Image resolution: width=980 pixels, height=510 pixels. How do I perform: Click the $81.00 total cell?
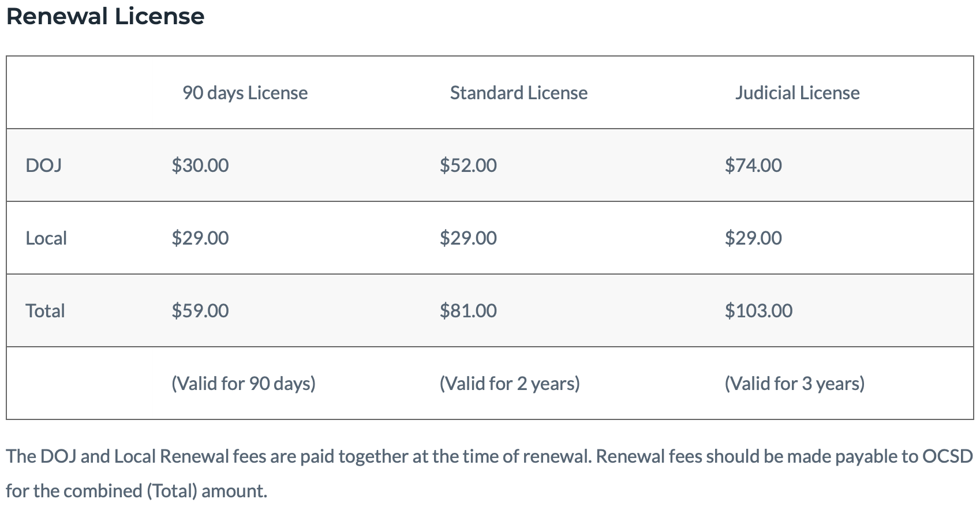point(468,311)
